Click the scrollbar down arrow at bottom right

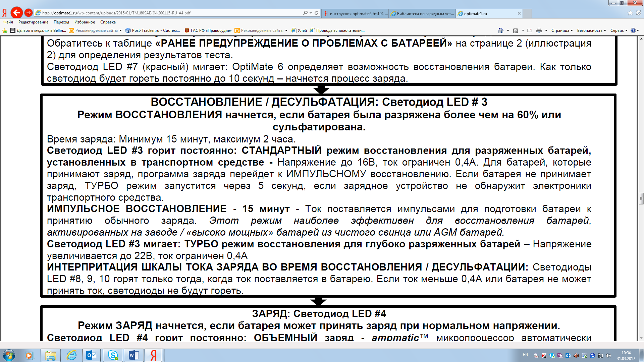641,338
